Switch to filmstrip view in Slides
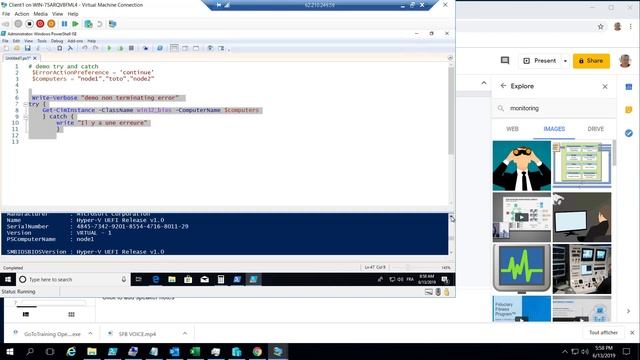This screenshot has height=360, width=640. pyautogui.click(x=26, y=314)
